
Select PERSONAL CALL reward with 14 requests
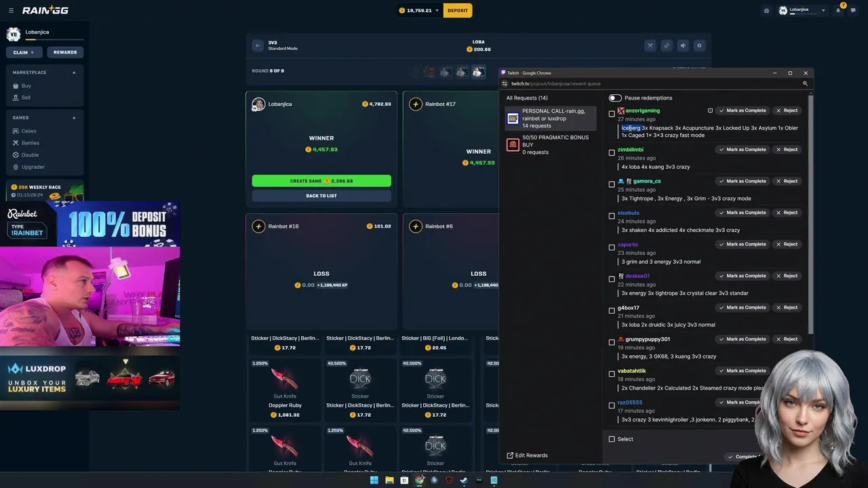tap(550, 118)
